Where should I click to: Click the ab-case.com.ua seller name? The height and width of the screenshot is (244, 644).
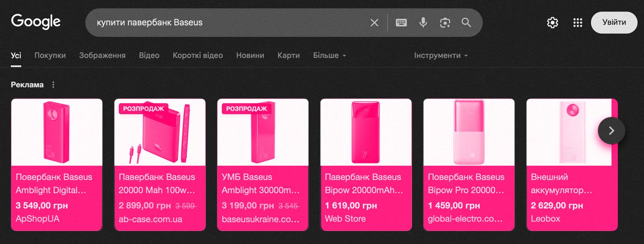[x=151, y=219]
